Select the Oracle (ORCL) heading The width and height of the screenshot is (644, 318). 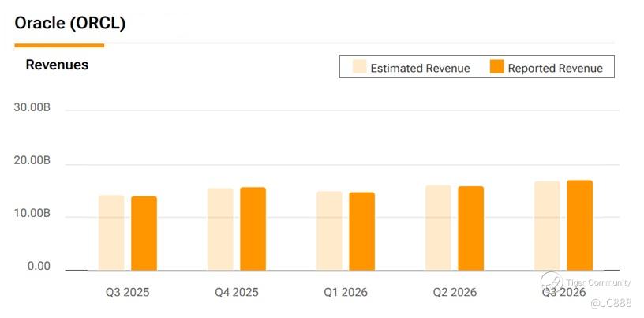(x=69, y=23)
